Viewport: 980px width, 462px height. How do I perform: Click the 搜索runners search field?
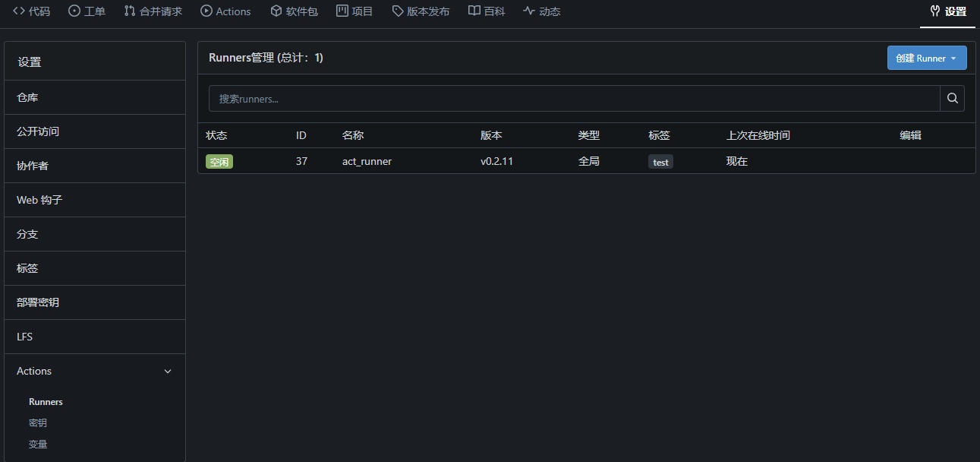pyautogui.click(x=575, y=99)
